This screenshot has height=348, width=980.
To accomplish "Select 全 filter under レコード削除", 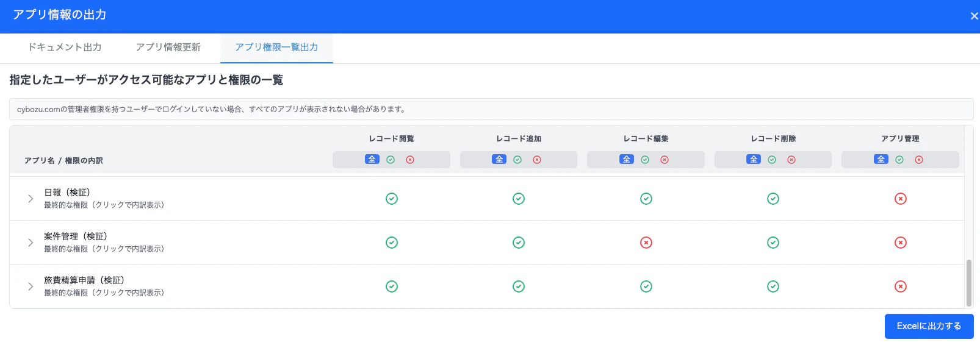I will point(754,159).
